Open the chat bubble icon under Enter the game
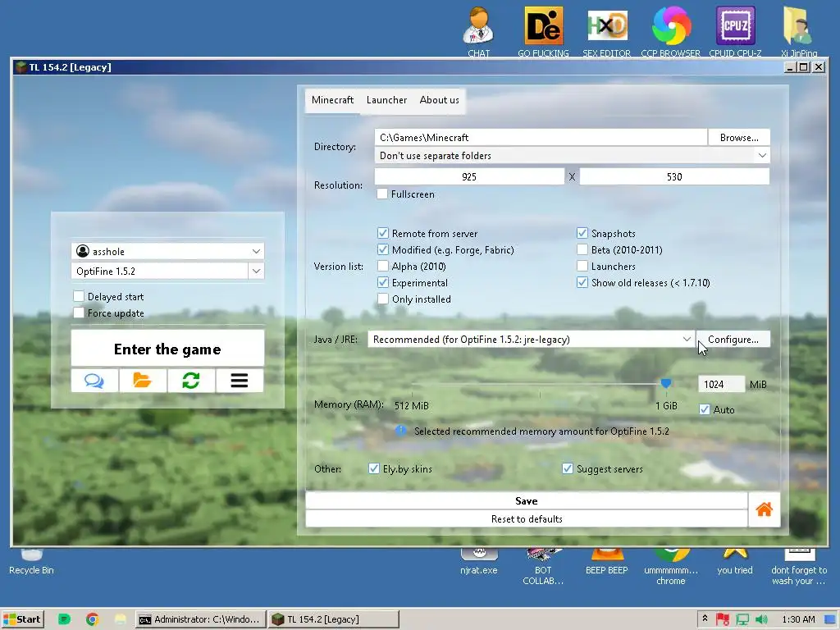The height and width of the screenshot is (630, 840). [x=94, y=381]
